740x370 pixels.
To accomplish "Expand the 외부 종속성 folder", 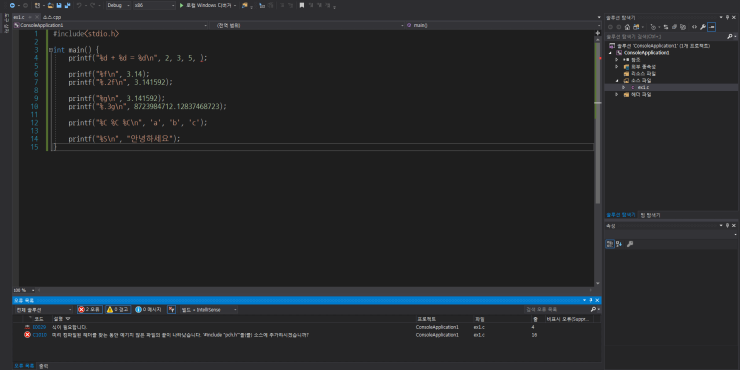I will [x=616, y=67].
